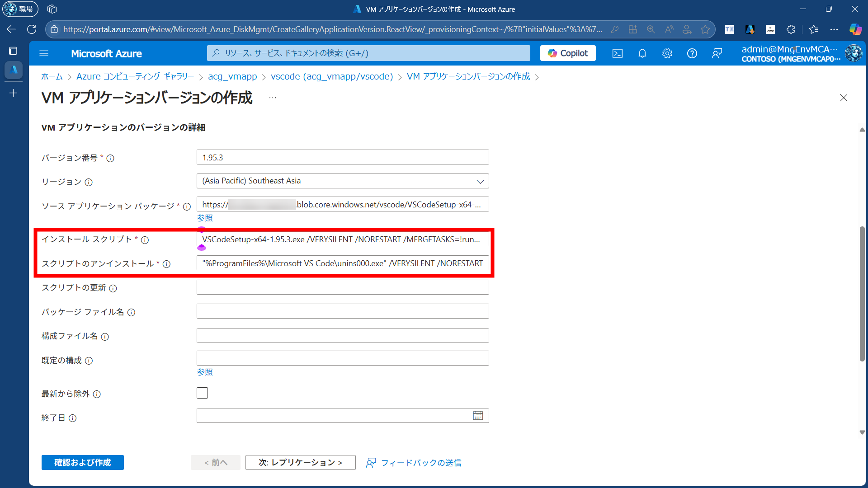Focus the 構成ファイル名 field

(x=343, y=336)
